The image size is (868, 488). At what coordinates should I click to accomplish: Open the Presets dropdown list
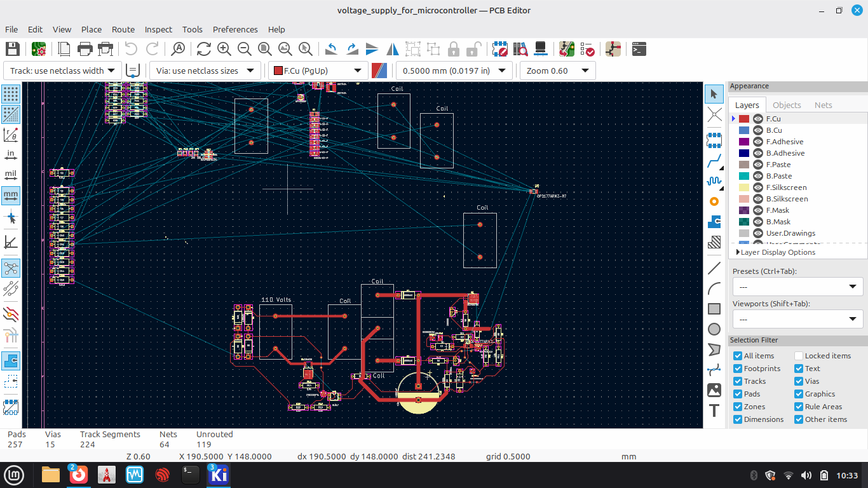pos(797,287)
